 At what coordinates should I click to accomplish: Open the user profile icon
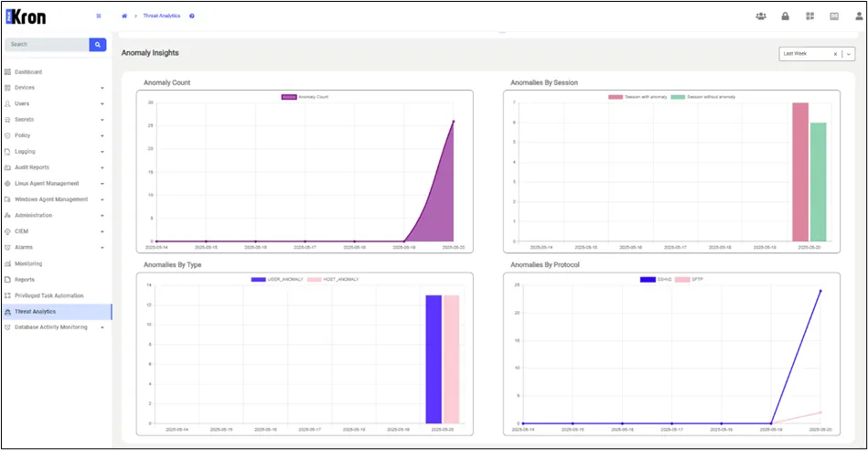click(x=859, y=16)
